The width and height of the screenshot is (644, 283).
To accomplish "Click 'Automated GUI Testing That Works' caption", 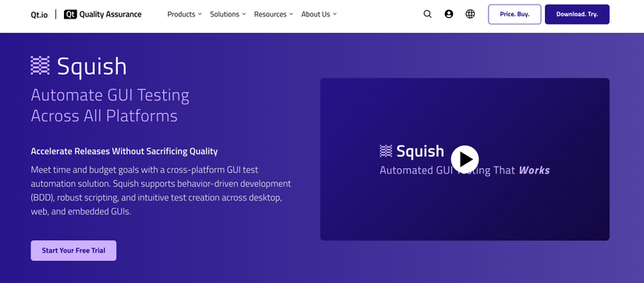I will point(464,170).
